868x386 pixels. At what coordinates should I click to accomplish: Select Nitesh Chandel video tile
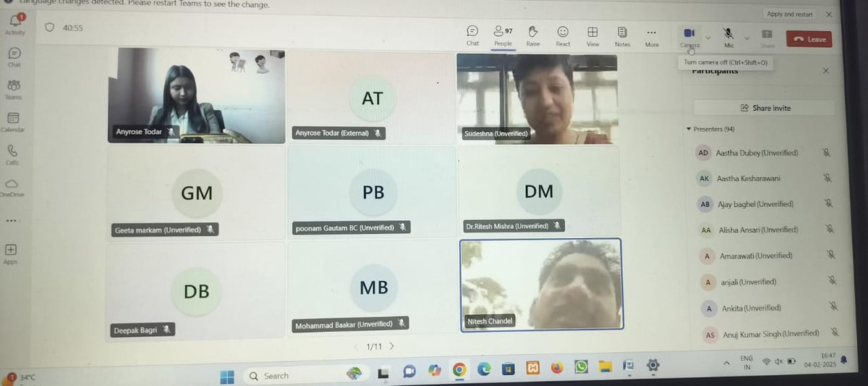pos(541,285)
